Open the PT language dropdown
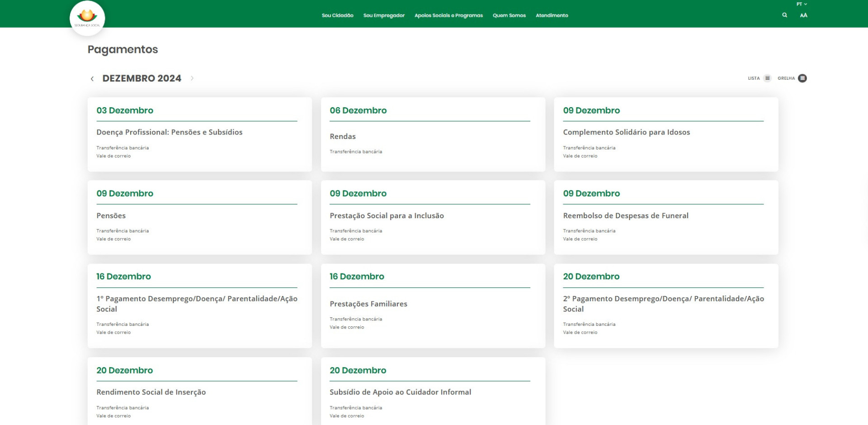Image resolution: width=868 pixels, height=425 pixels. [x=802, y=4]
